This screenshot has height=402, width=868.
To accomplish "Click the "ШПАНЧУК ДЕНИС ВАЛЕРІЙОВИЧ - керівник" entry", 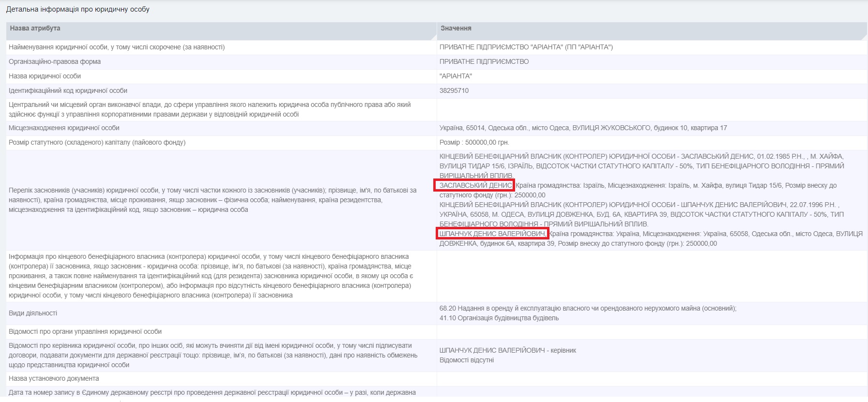I will tap(507, 351).
